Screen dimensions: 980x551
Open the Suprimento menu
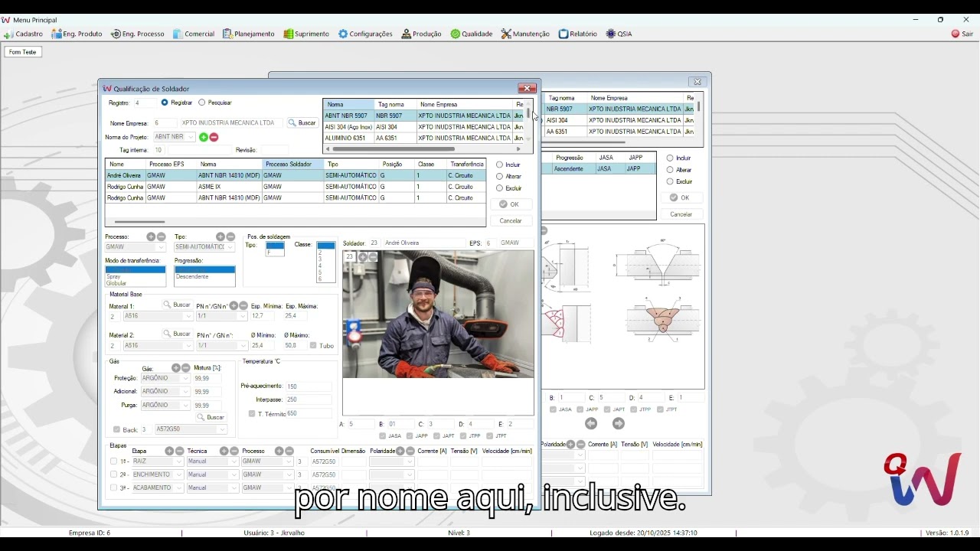pos(306,34)
